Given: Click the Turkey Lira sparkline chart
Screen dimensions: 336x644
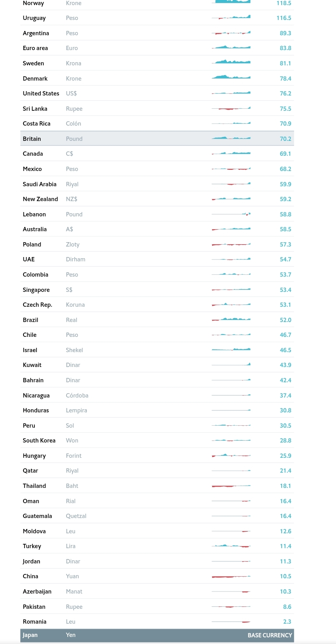Looking at the screenshot, I should (x=231, y=546).
